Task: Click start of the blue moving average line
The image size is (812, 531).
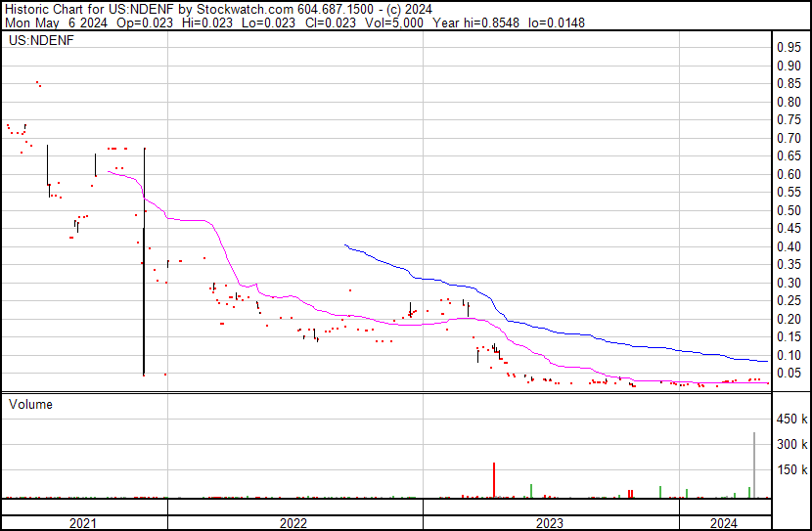Action: click(345, 244)
